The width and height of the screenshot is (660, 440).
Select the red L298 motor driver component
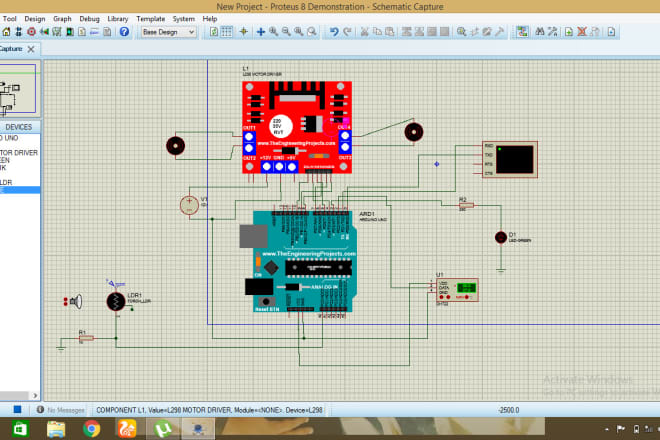(297, 127)
